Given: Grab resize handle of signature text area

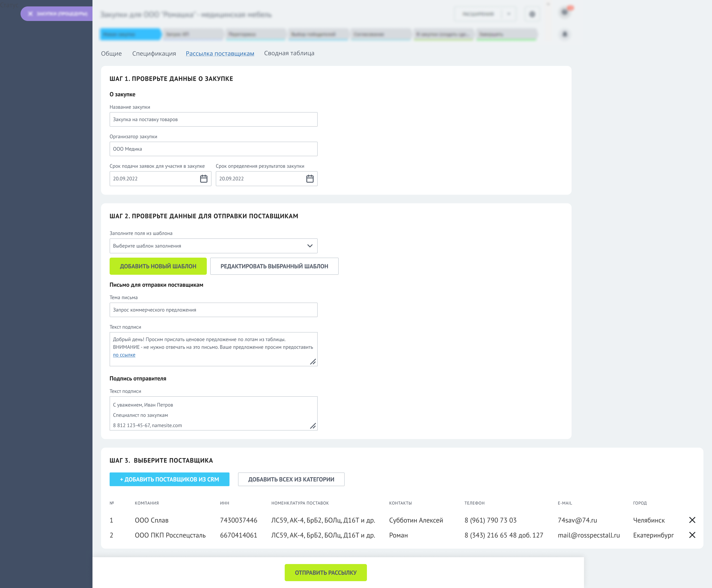Looking at the screenshot, I should coord(313,426).
